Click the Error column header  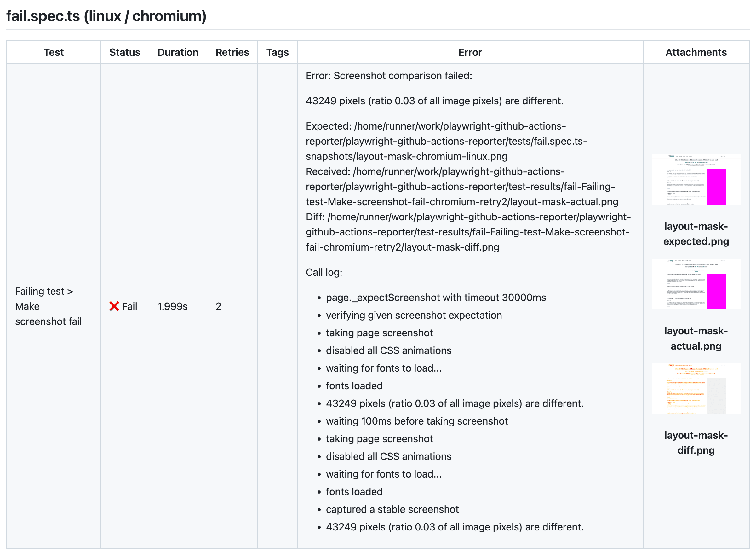pyautogui.click(x=470, y=52)
